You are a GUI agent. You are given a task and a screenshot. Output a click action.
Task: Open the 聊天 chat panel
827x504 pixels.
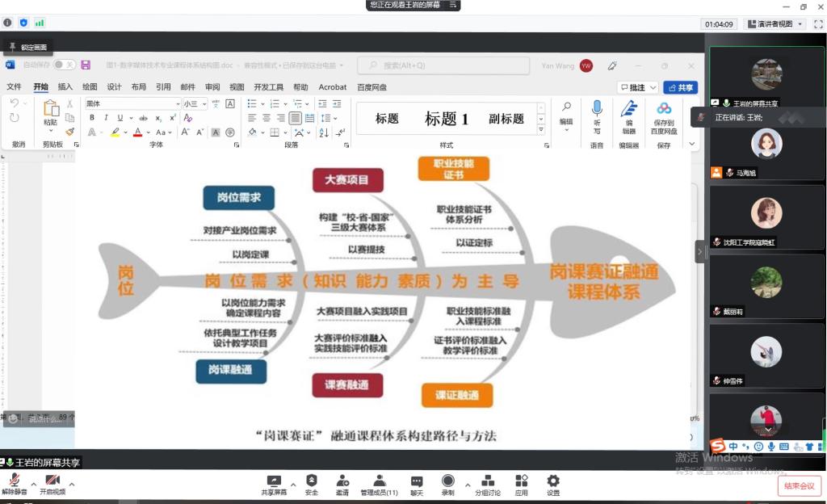[x=417, y=485]
